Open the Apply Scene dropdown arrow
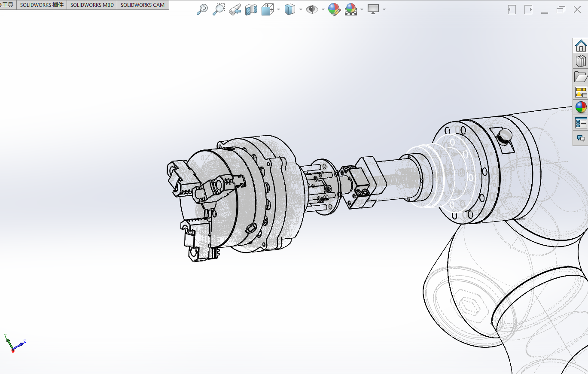The width and height of the screenshot is (588, 374). 363,9
